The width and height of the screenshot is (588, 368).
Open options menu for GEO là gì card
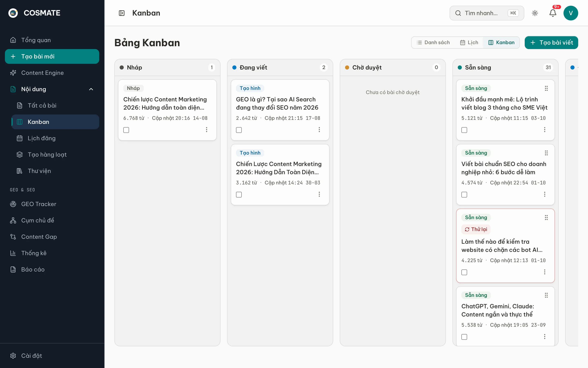click(x=319, y=130)
